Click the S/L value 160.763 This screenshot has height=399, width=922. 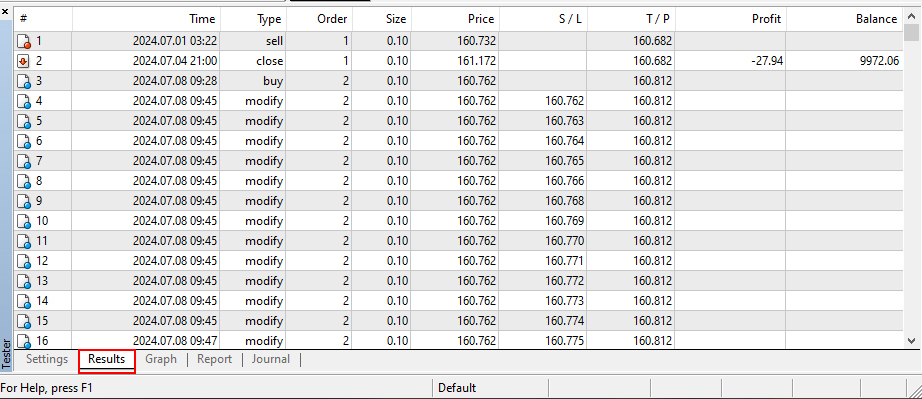[564, 121]
